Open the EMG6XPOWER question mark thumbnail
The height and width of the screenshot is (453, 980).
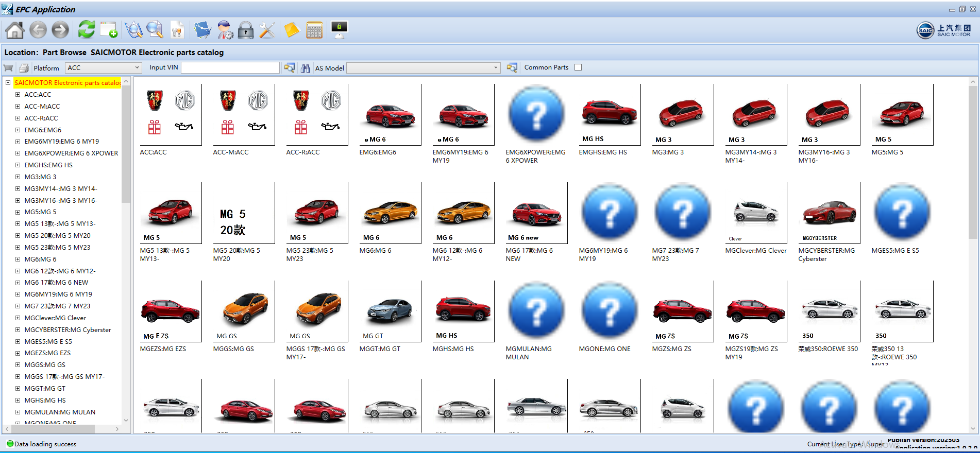(536, 114)
